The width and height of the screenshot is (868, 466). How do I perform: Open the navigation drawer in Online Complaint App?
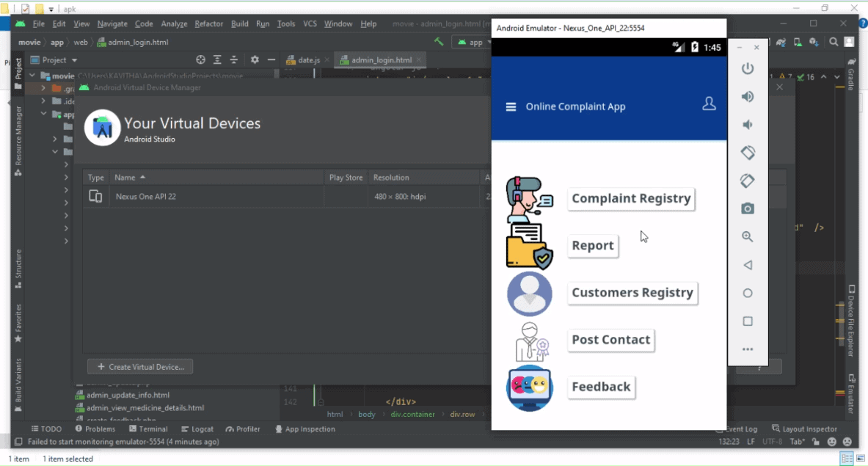click(x=511, y=106)
